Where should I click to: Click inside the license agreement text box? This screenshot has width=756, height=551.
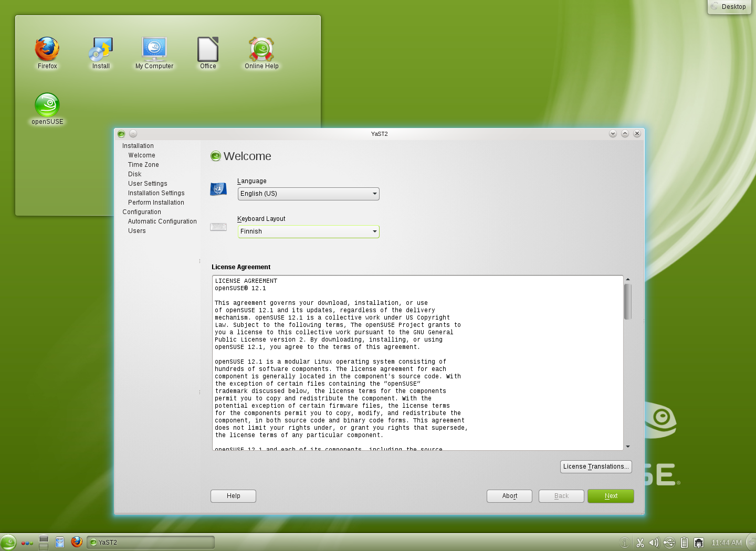click(x=418, y=363)
